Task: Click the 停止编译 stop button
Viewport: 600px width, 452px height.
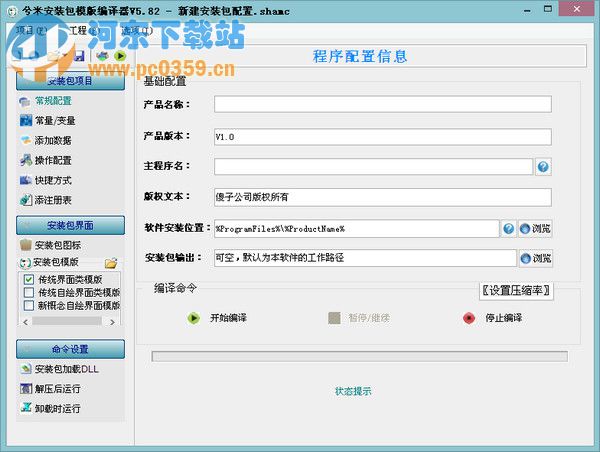Action: point(492,318)
